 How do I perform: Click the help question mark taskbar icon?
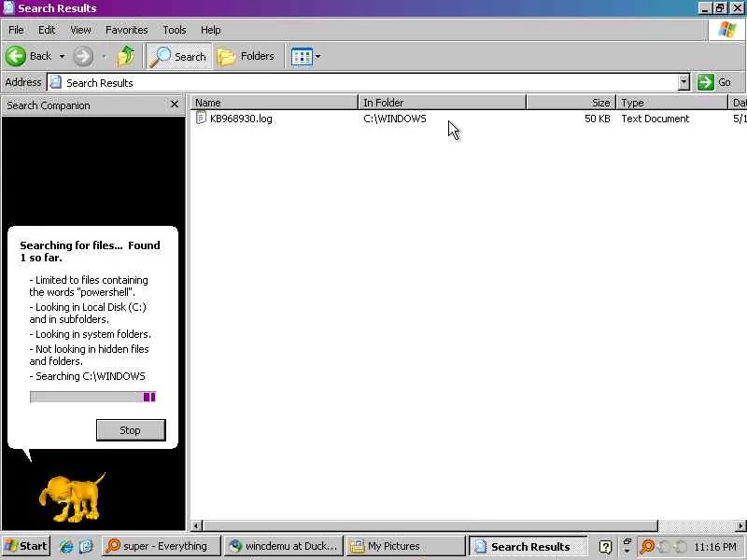[605, 547]
